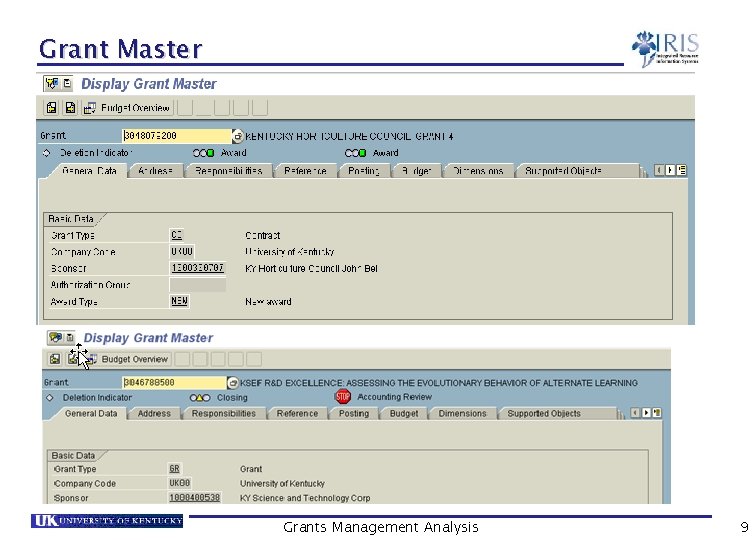Click the small document icon beside upper Display Grant Master title
This screenshot has width=756, height=540.
click(67, 83)
